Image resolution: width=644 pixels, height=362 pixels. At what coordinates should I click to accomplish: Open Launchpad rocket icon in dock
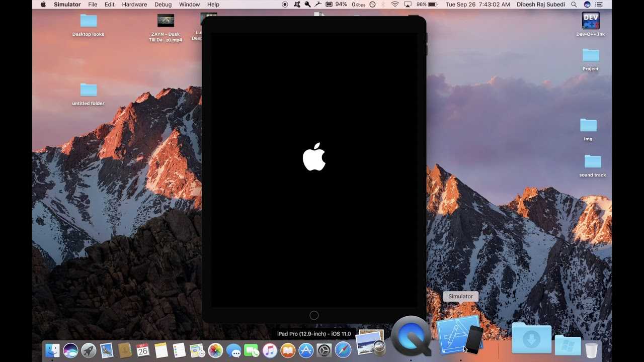click(89, 350)
